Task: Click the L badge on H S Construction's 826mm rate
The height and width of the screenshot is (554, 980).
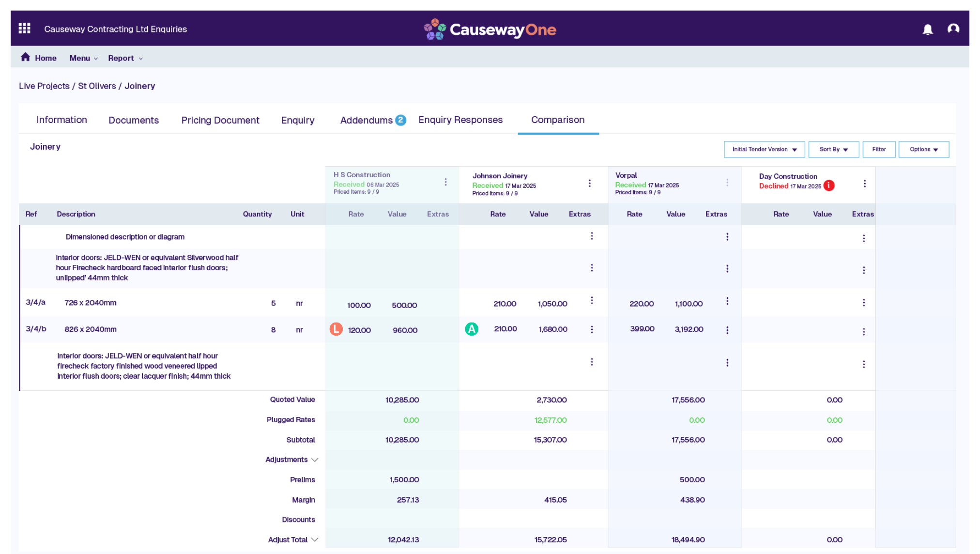Action: 336,329
